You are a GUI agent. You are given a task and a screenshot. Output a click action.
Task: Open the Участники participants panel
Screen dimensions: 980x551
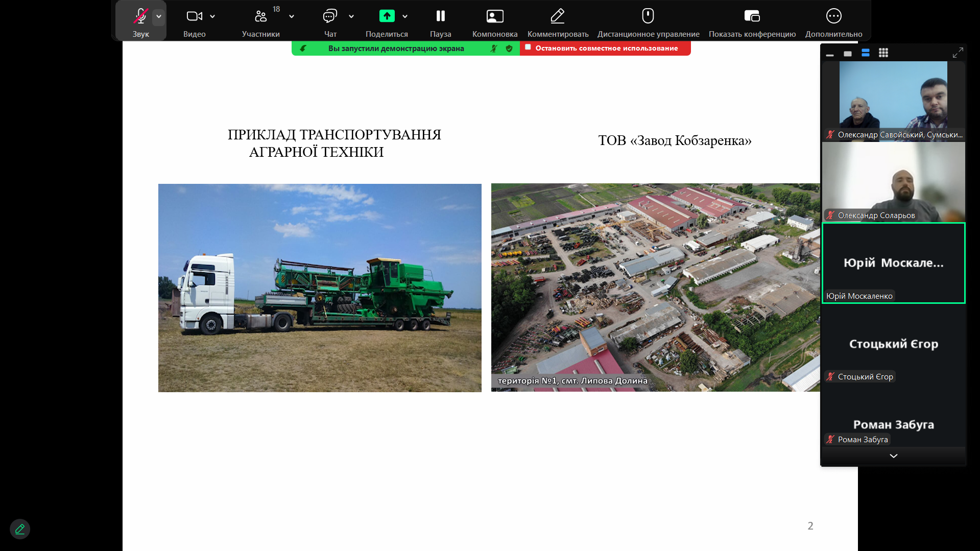point(260,17)
